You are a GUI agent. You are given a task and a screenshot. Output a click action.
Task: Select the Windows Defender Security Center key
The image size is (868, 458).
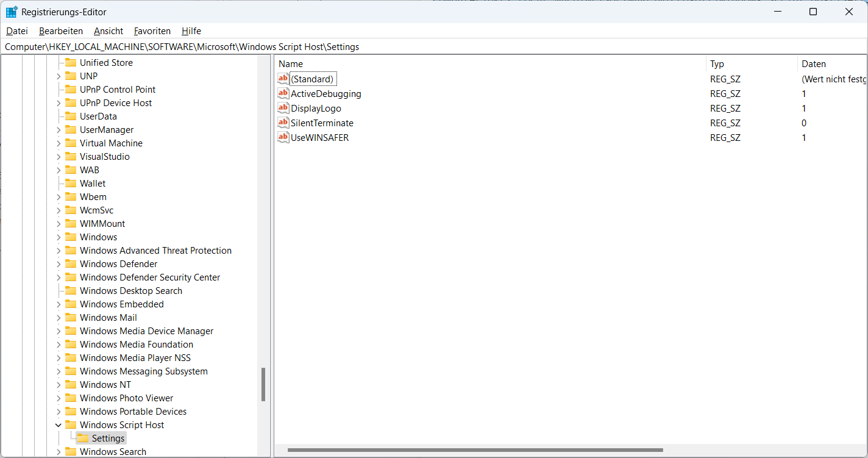click(150, 277)
